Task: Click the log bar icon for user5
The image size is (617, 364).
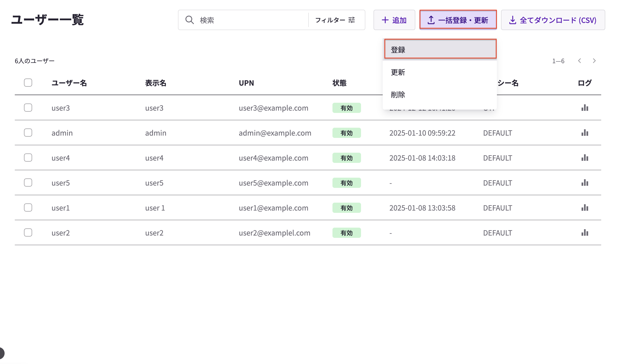Action: click(x=585, y=183)
